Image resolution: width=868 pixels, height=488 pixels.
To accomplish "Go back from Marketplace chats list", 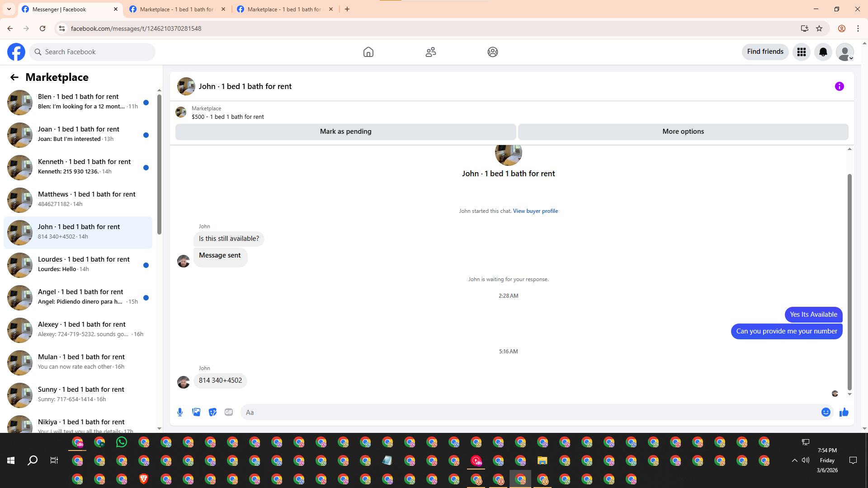I will pyautogui.click(x=14, y=77).
